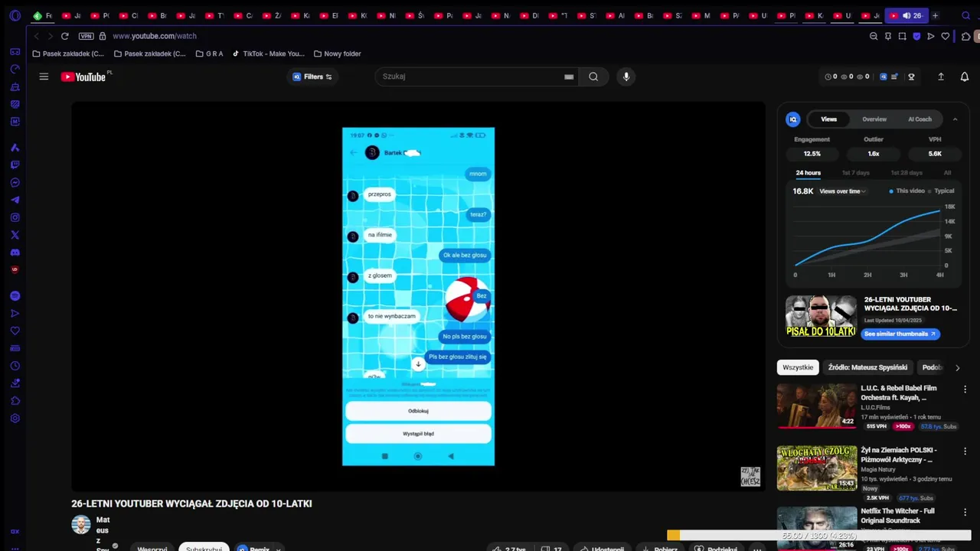Open history clock in Opera sidebar
The height and width of the screenshot is (551, 980).
pos(15,366)
